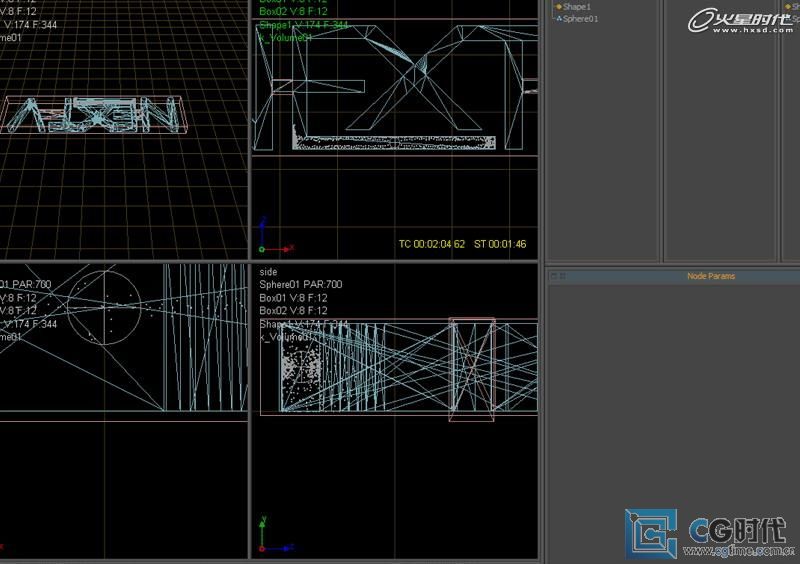This screenshot has height=564, width=800.
Task: Click the 'TC 00:02:04 62' timecode readout
Action: [432, 244]
